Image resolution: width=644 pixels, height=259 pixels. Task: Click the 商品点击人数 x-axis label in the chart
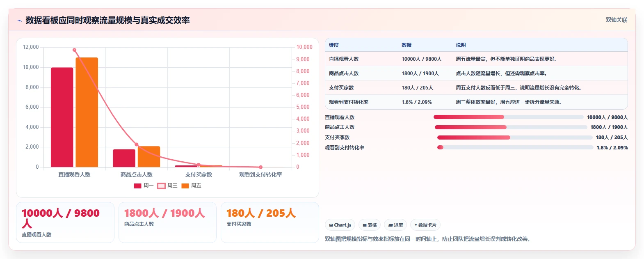137,174
